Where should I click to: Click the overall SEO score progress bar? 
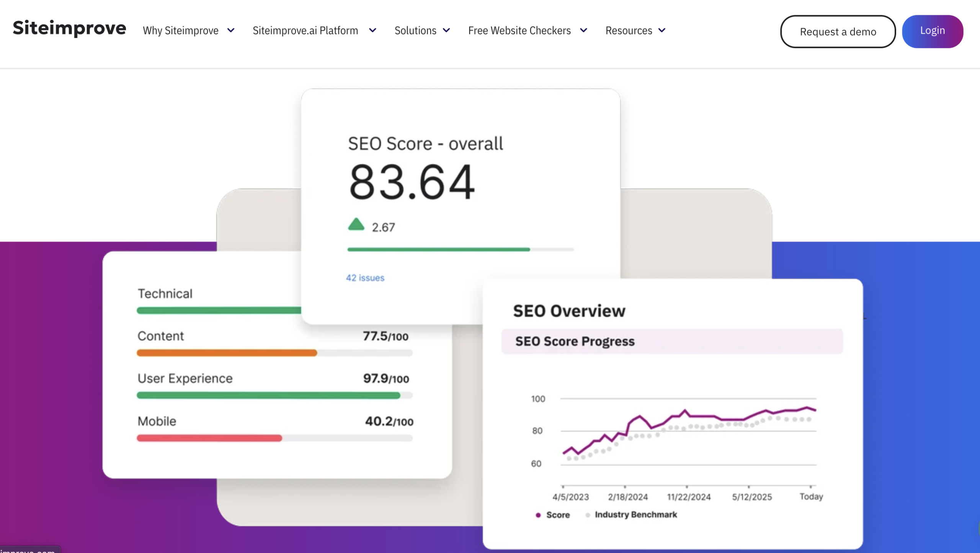pos(461,249)
